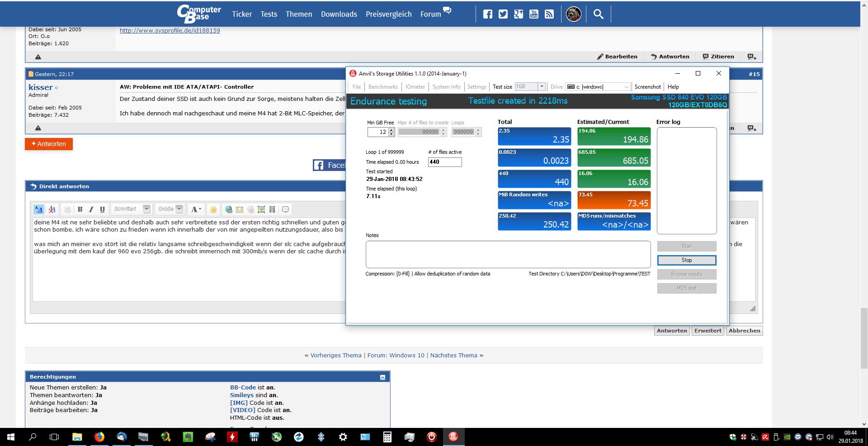Click the orange + Antworten button
The height and width of the screenshot is (446, 868).
pyautogui.click(x=49, y=144)
